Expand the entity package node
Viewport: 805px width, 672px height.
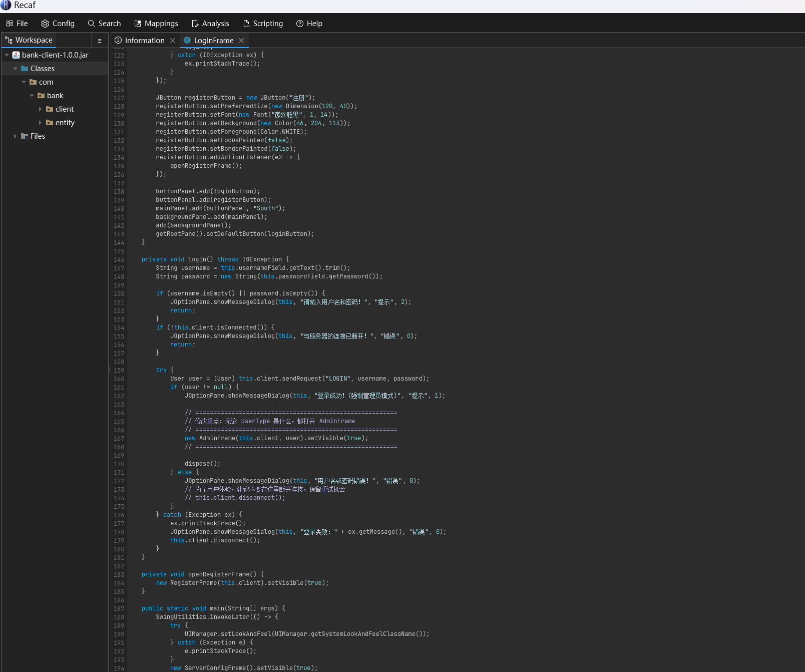(40, 123)
